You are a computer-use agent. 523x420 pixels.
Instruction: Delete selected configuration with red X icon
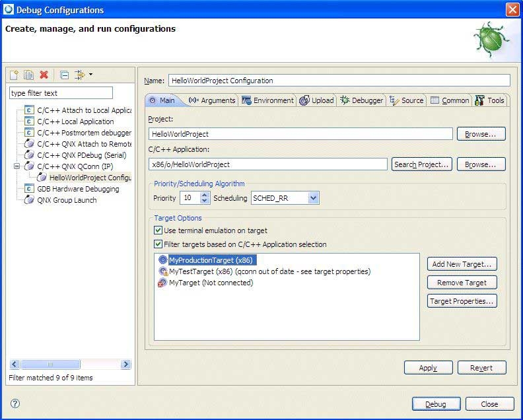(44, 75)
